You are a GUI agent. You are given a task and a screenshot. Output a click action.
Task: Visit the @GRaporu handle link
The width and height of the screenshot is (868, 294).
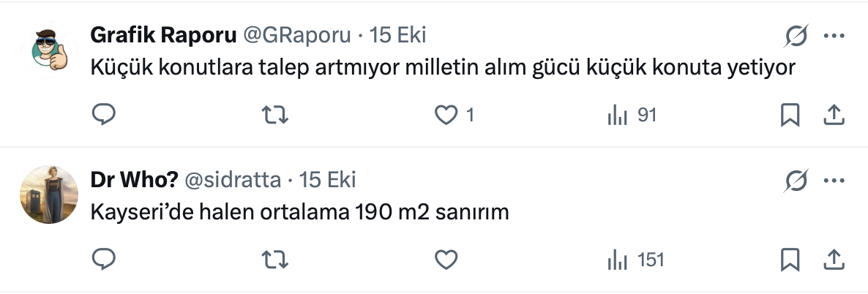298,35
